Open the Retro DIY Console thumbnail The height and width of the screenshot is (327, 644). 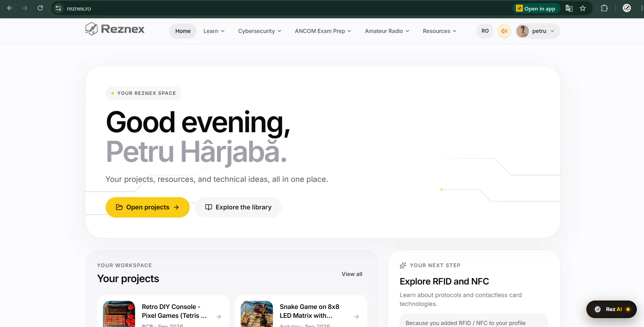(119, 314)
